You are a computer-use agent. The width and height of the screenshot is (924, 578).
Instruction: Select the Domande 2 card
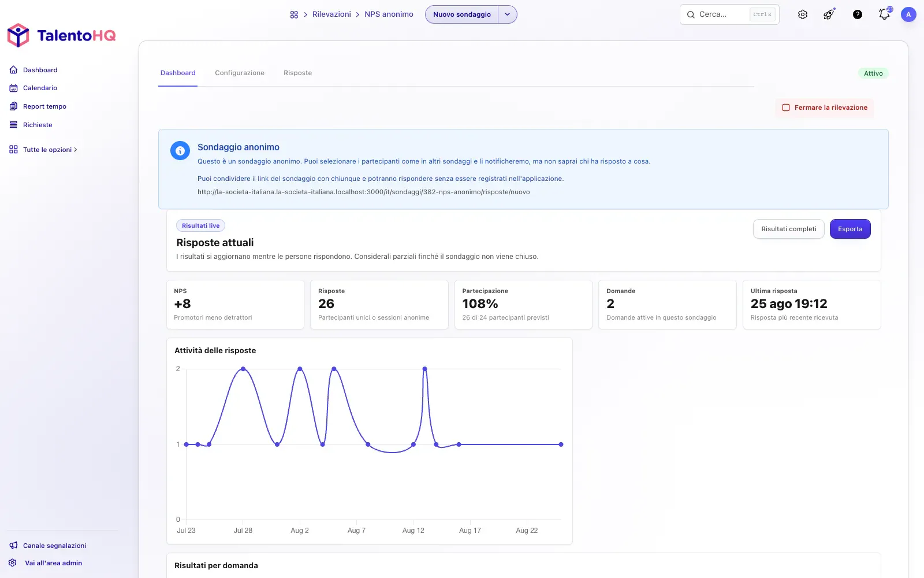click(x=668, y=305)
